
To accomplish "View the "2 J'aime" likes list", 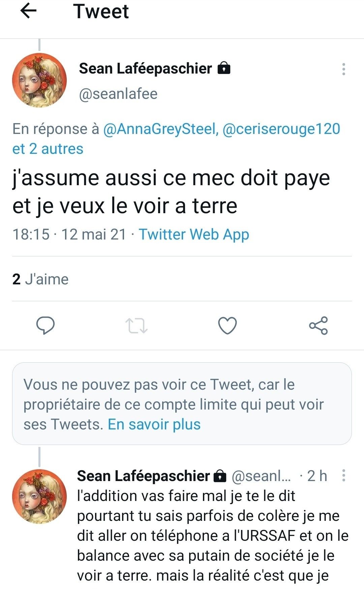I will pos(40,279).
